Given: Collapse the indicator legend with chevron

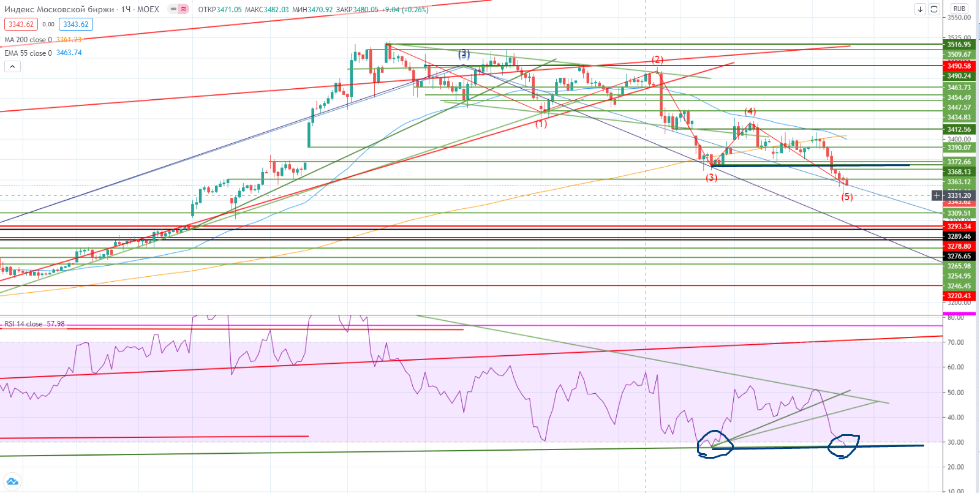Looking at the screenshot, I should click(12, 66).
